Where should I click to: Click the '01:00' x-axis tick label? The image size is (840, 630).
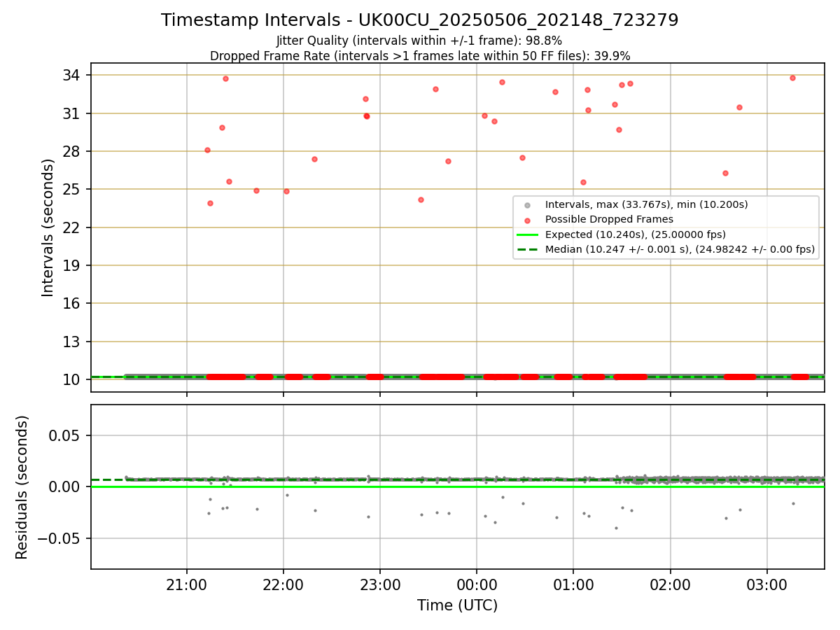click(573, 584)
